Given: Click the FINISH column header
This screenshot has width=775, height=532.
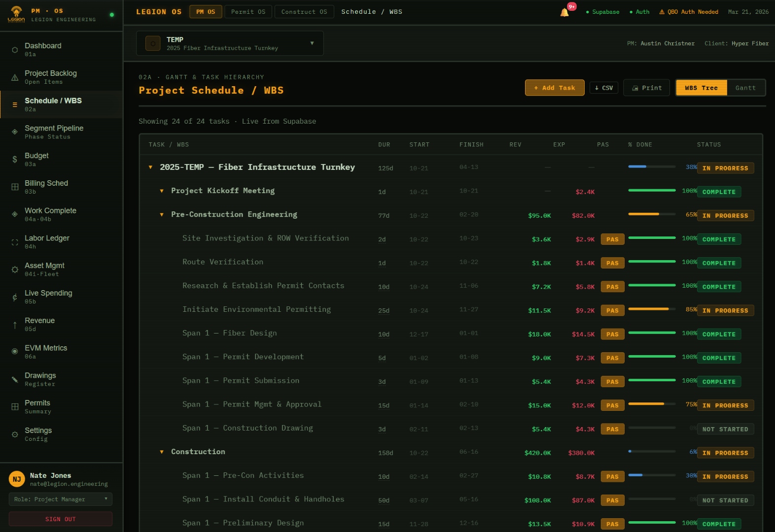Looking at the screenshot, I should pyautogui.click(x=471, y=144).
